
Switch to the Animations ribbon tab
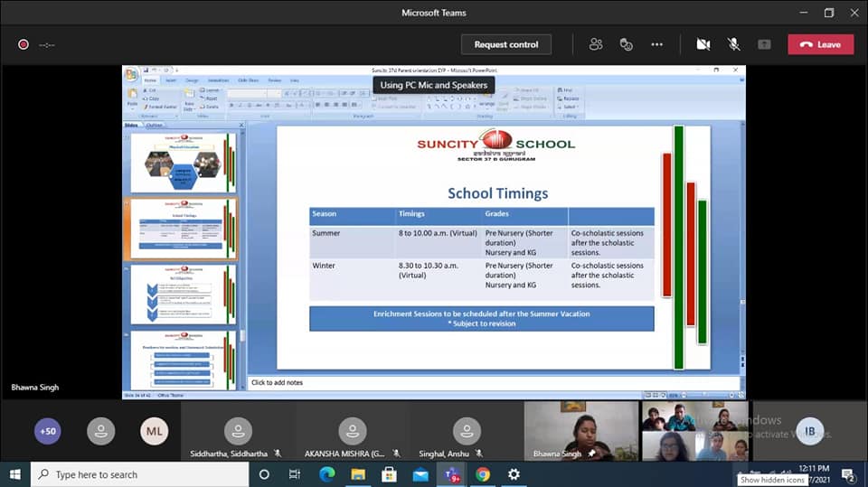(218, 80)
